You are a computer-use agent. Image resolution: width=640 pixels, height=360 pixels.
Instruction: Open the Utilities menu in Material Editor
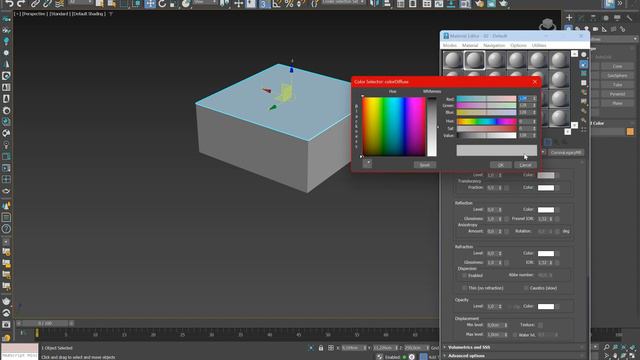pos(539,45)
